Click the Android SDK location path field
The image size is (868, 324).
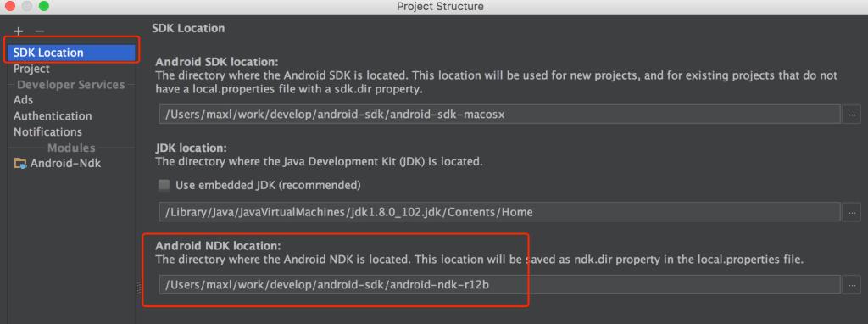pyautogui.click(x=499, y=115)
